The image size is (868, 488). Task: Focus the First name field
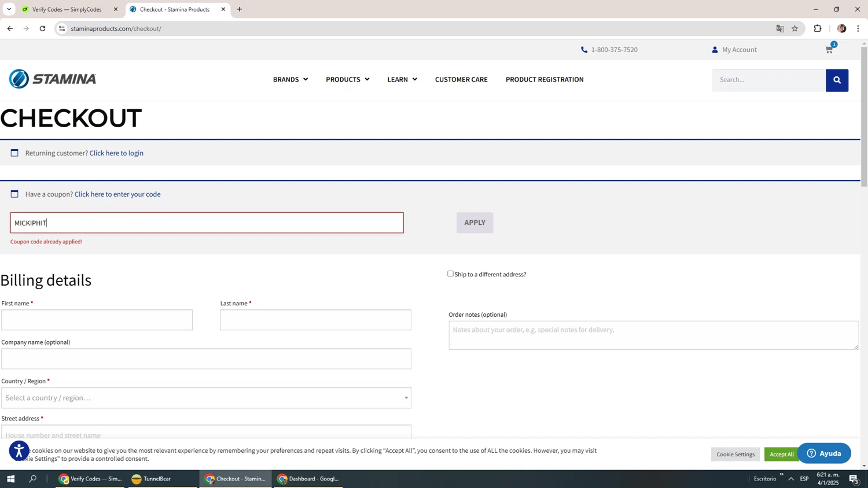97,320
